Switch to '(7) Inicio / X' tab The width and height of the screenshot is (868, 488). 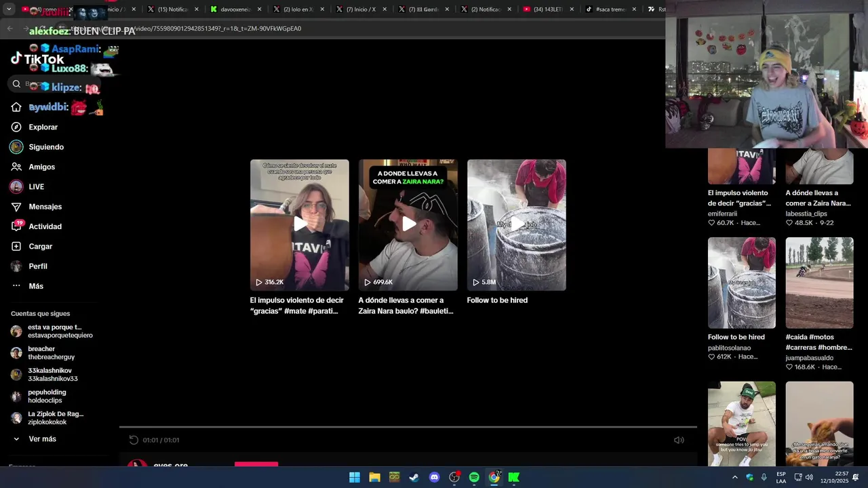[x=360, y=9]
